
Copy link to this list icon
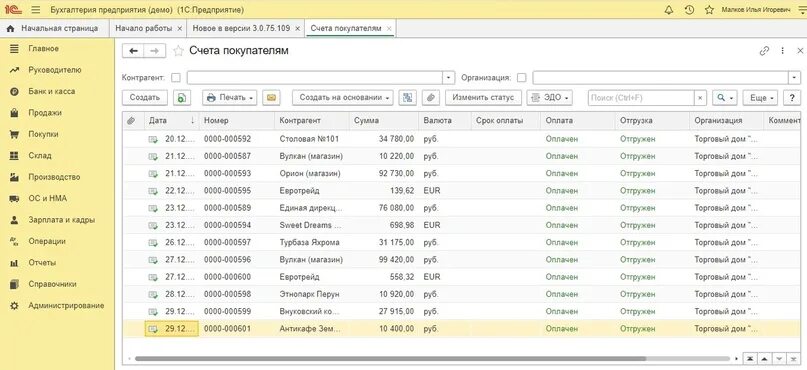[x=764, y=50]
